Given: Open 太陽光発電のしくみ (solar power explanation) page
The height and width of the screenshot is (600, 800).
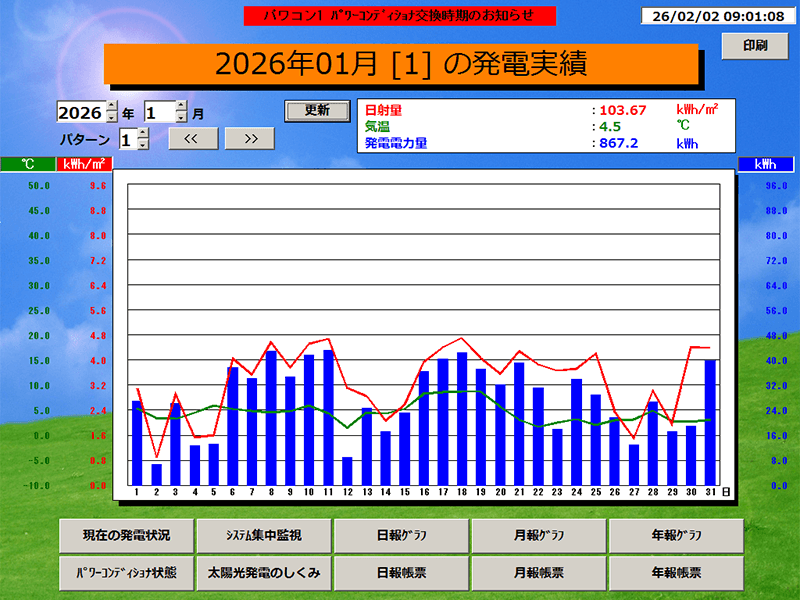Looking at the screenshot, I should coord(266,573).
